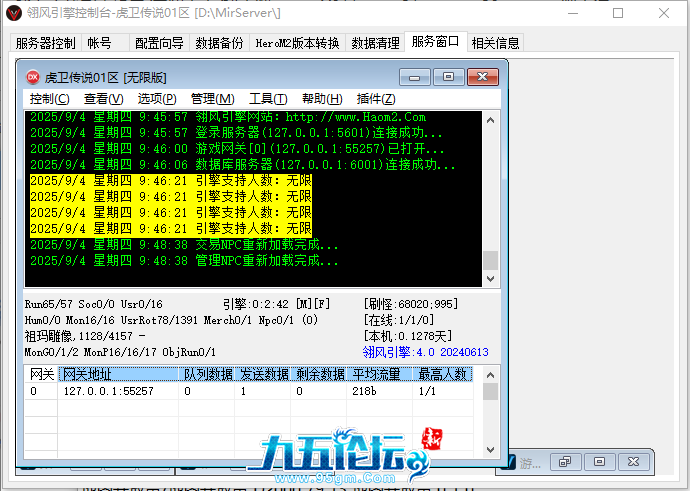
Task: Open the HeroM2版本转换 tab
Action: (297, 43)
